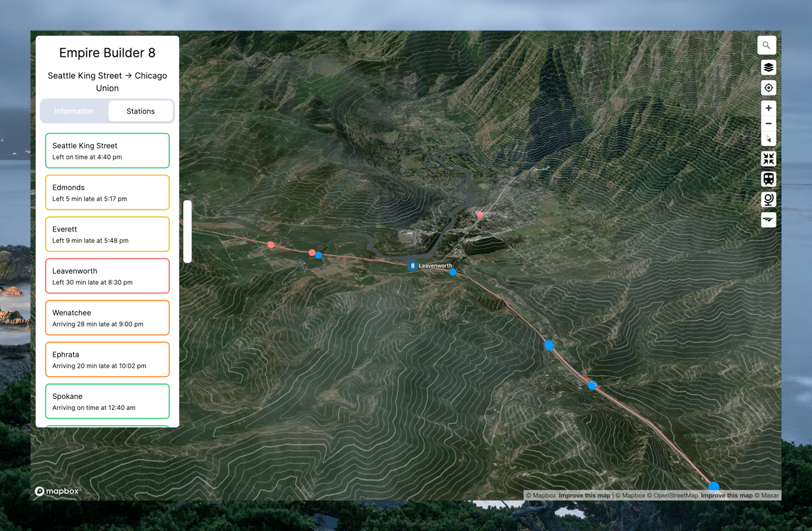
Task: Click the sidebar scrollbar handle
Action: (187, 232)
